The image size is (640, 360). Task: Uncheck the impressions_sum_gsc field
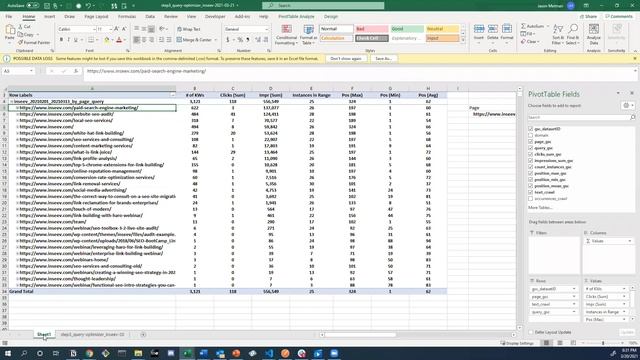531,160
